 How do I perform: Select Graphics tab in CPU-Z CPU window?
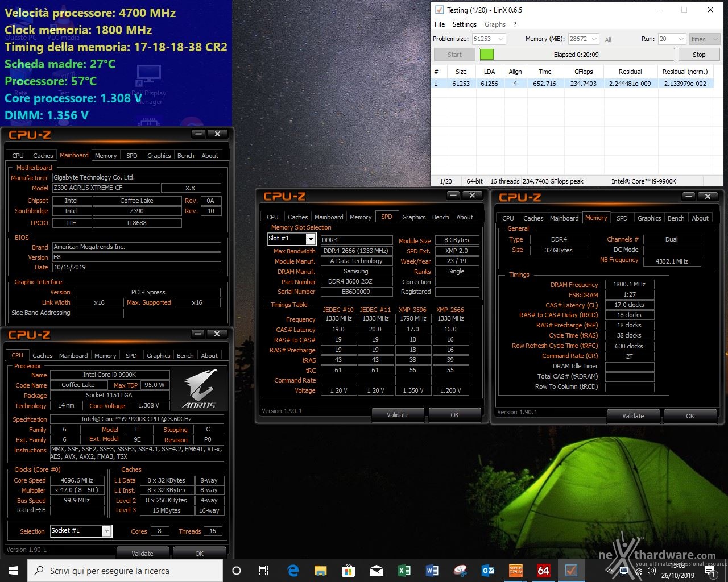(x=159, y=356)
